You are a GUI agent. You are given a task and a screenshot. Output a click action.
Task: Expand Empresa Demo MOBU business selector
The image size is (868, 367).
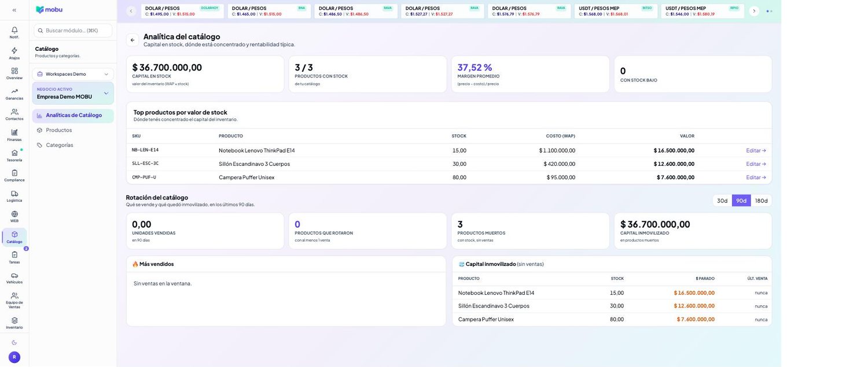73,93
